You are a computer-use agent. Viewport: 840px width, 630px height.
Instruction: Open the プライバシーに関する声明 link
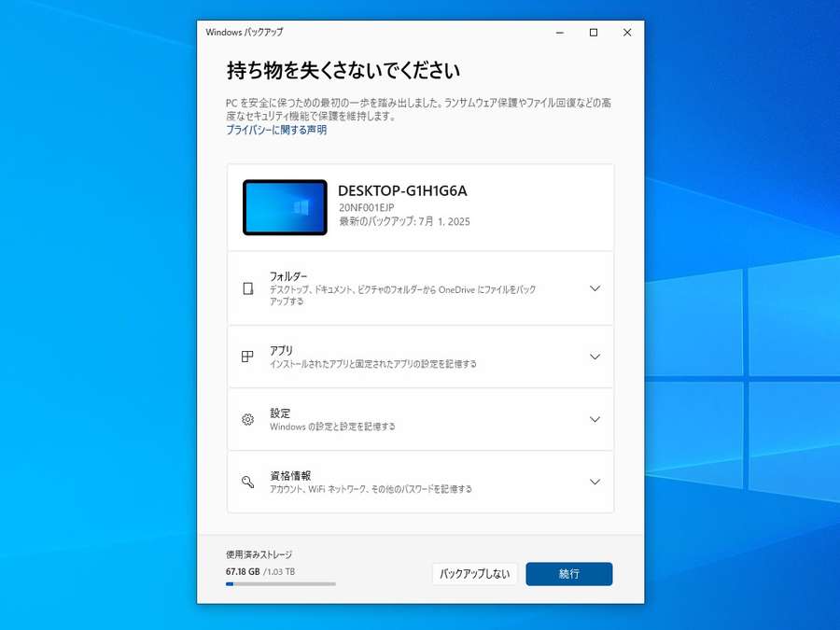[x=276, y=130]
